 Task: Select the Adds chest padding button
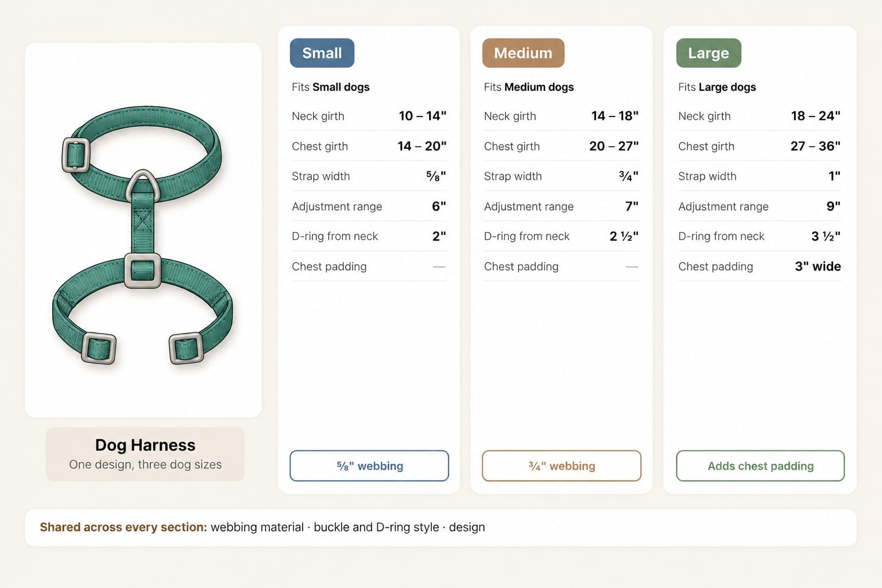(x=760, y=466)
